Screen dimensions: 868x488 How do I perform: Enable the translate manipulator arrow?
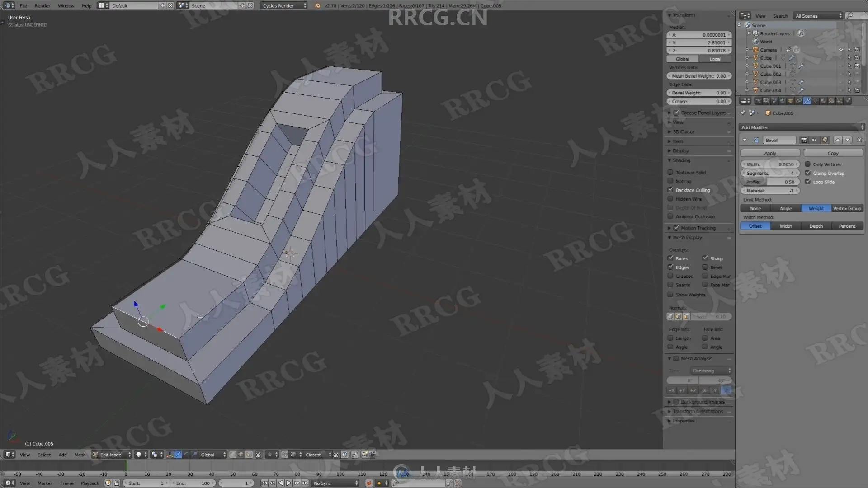pyautogui.click(x=178, y=455)
